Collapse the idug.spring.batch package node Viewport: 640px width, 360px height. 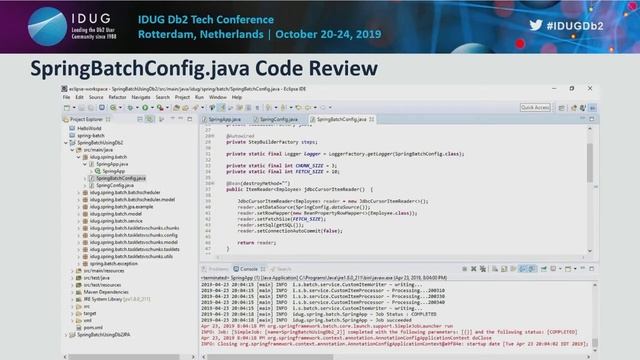79,157
